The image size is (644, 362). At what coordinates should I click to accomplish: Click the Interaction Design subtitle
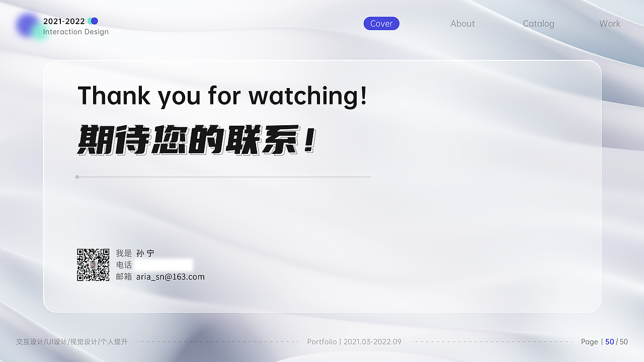pyautogui.click(x=76, y=32)
